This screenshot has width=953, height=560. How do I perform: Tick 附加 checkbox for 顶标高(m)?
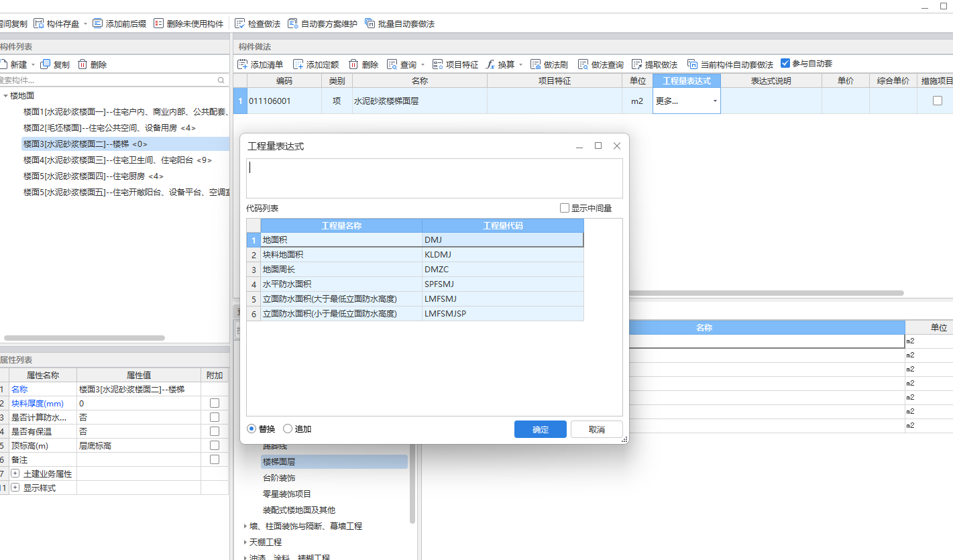tap(215, 445)
